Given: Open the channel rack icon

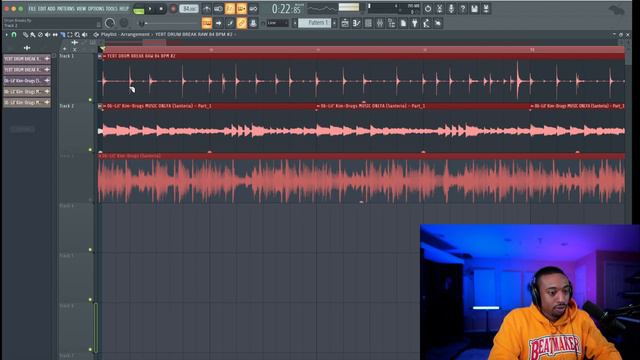Looking at the screenshot, I should (368, 23).
